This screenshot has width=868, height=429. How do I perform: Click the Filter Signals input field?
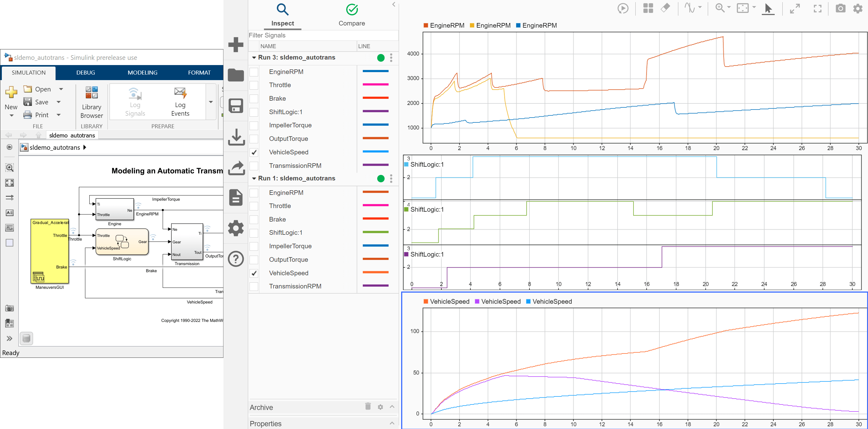(323, 35)
